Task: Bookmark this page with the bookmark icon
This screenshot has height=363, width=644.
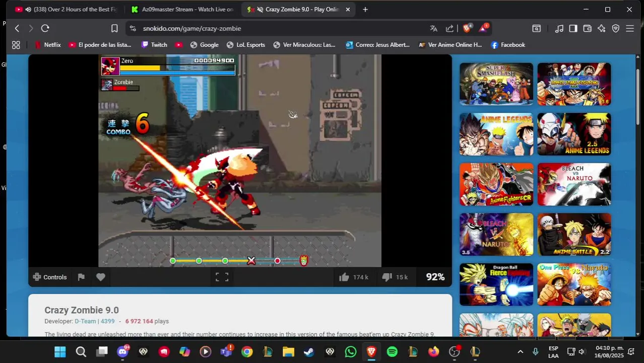Action: (x=114, y=28)
